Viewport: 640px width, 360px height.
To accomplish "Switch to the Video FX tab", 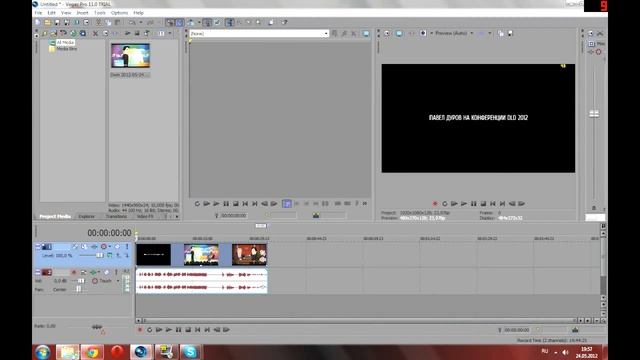I will point(145,216).
